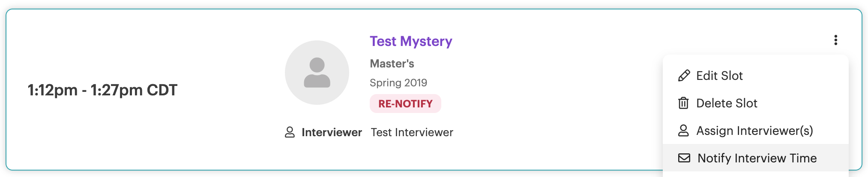Image resolution: width=868 pixels, height=177 pixels.
Task: Click the 1:12pm - 1:27pm CDT time slot
Action: [102, 90]
